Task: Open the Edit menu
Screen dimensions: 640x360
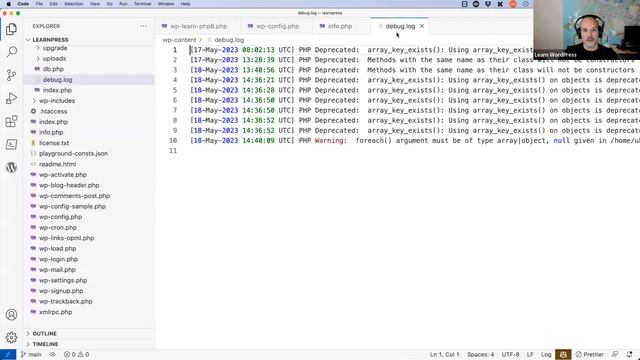Action: click(x=53, y=4)
